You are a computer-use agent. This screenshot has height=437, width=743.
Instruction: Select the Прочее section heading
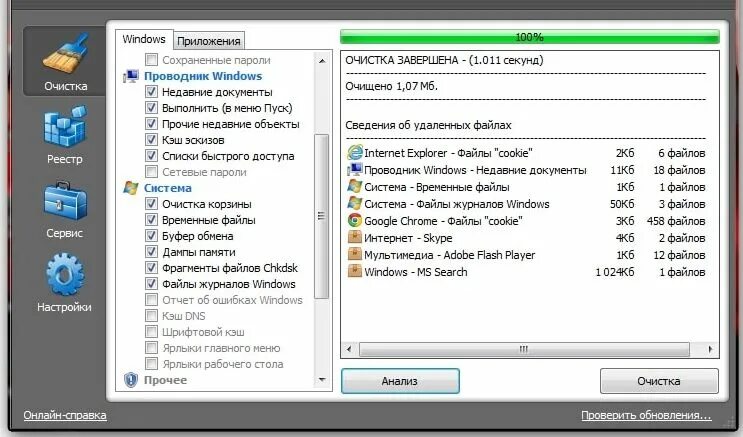click(x=165, y=380)
